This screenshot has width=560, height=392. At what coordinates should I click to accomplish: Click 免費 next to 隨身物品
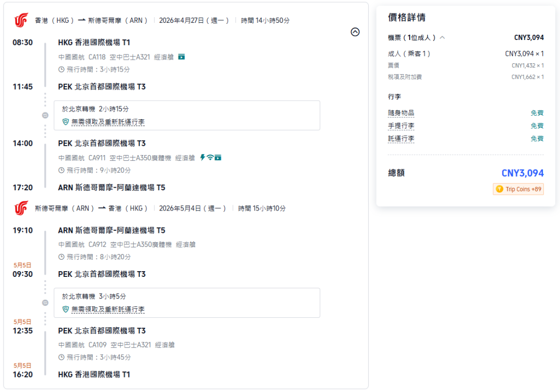tap(538, 112)
